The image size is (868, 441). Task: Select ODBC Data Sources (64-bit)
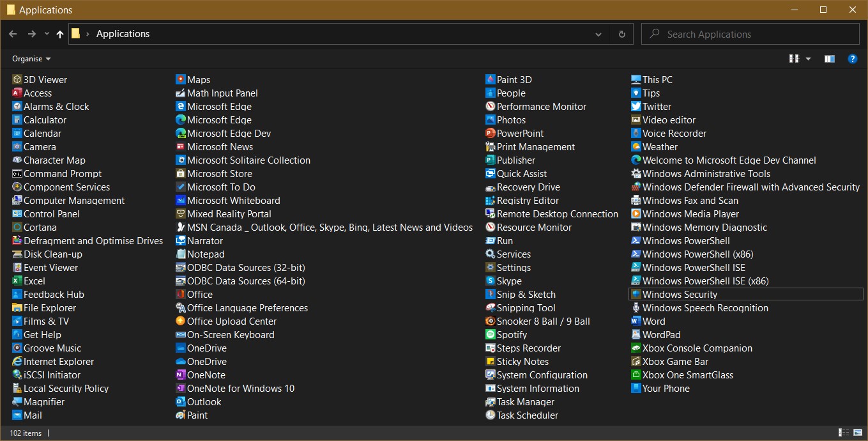(x=240, y=281)
